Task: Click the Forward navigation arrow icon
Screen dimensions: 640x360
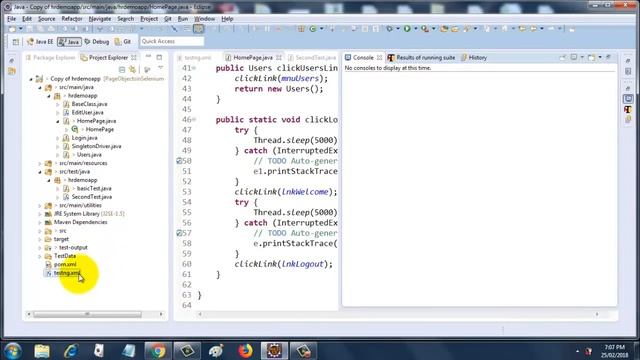Action: click(551, 29)
